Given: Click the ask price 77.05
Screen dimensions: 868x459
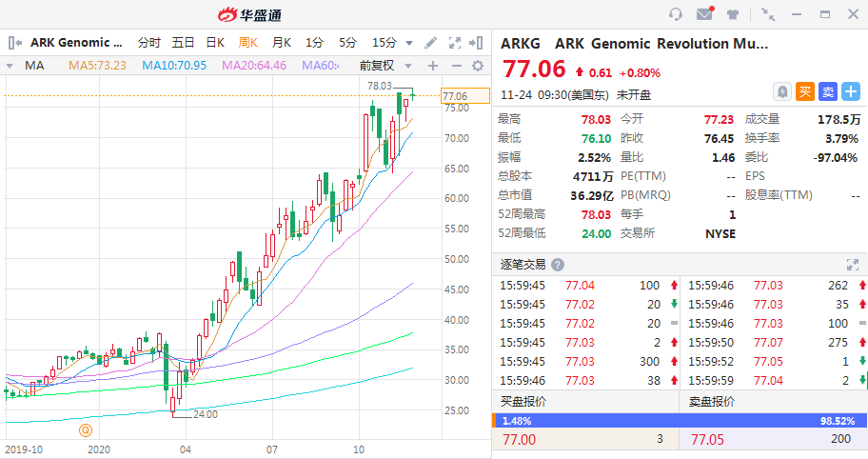Looking at the screenshot, I should tap(707, 440).
